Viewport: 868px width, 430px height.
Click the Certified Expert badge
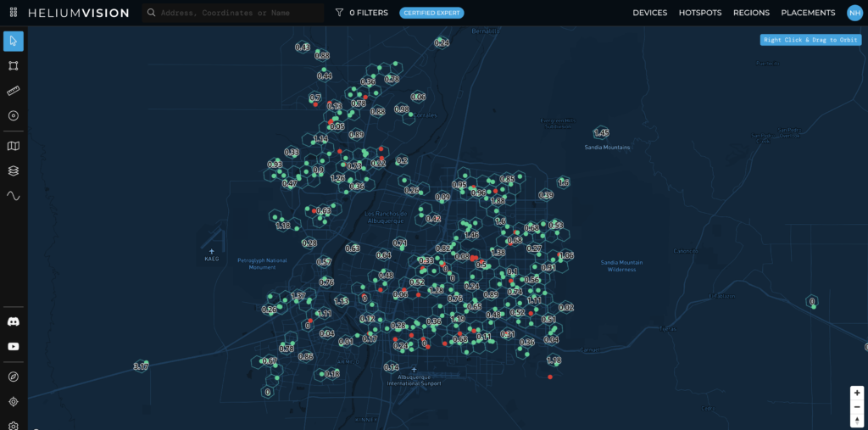431,13
